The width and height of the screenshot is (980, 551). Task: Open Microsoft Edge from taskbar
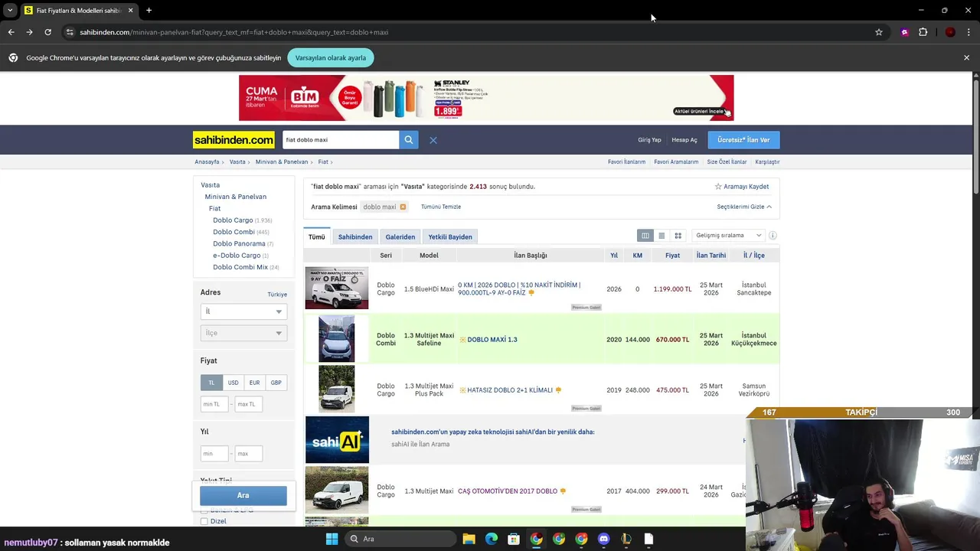492,539
